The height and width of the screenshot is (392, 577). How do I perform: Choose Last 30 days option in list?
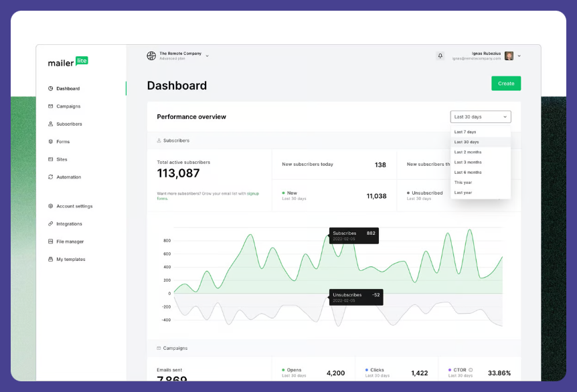[481, 142]
